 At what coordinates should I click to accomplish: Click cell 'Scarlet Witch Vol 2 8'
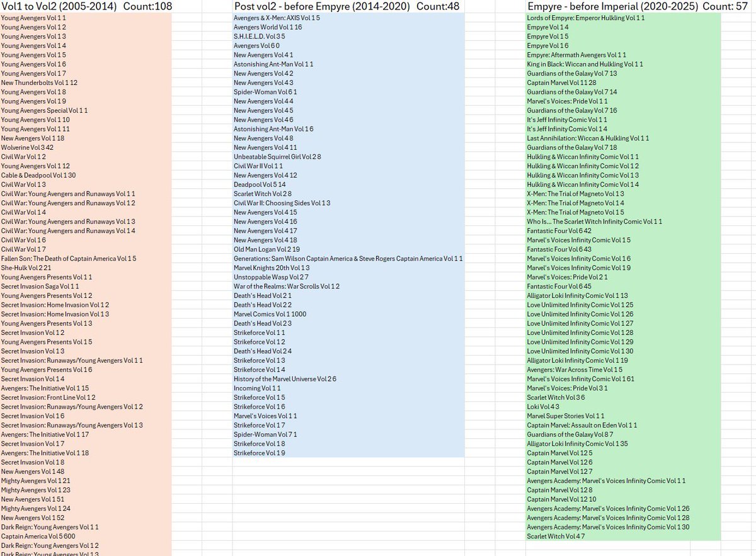click(348, 194)
